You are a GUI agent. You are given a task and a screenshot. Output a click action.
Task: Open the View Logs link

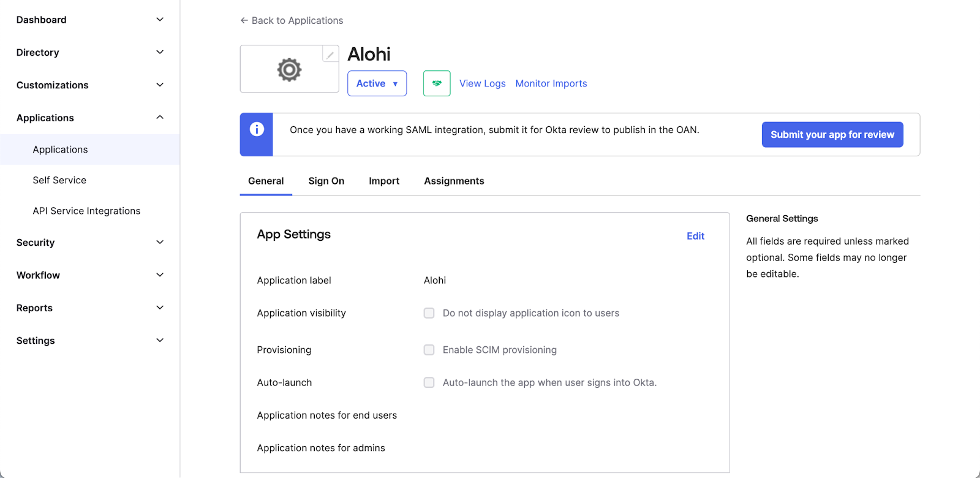coord(482,83)
